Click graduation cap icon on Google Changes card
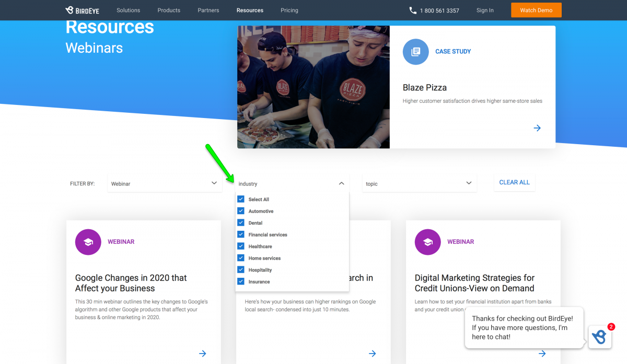 pos(88,242)
